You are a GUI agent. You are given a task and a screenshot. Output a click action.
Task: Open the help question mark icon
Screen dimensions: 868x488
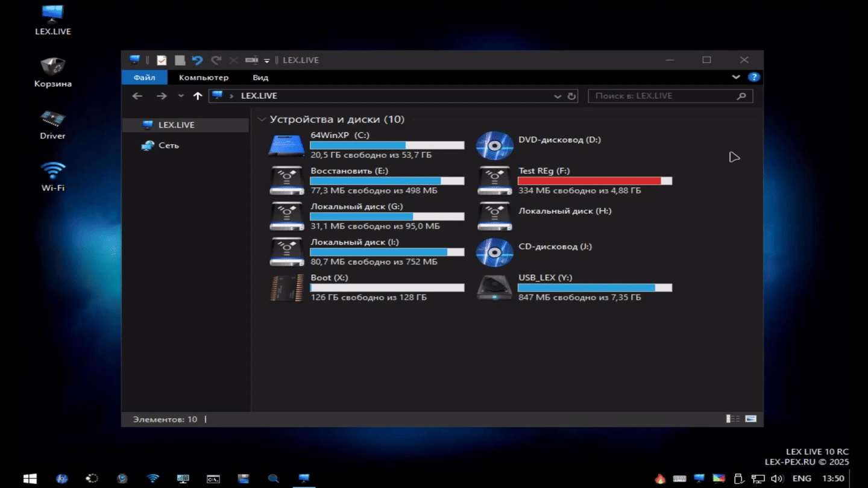[x=753, y=77]
